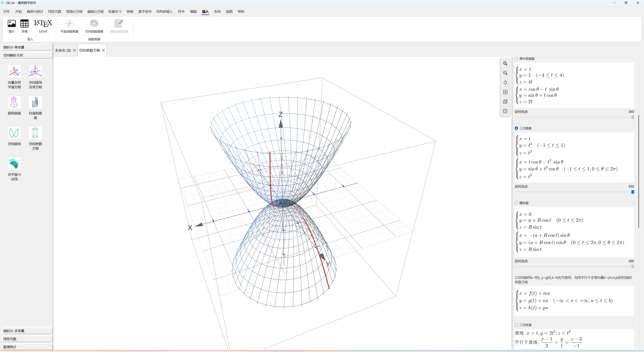Screen dimensions: 644x352
Task: Expand the 微积分-多变量 section
Action: coord(27,331)
